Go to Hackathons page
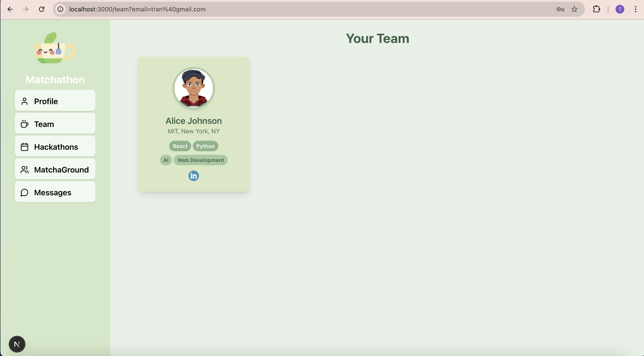644x356 pixels. coord(55,146)
